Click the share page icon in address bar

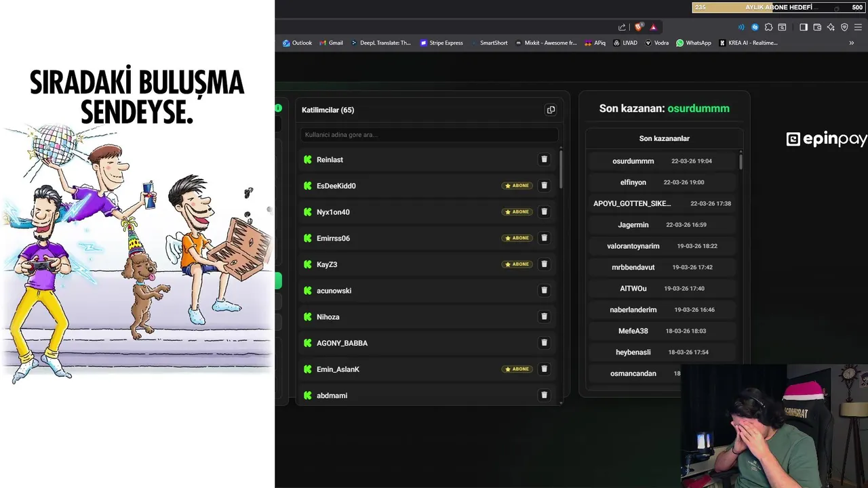[x=622, y=27]
